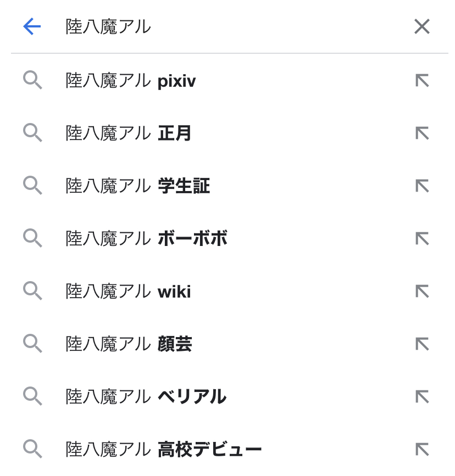Viewport: 455px width, 476px height.
Task: Pick the 陸八魔アル ボーボボ suggestion
Action: (x=146, y=239)
